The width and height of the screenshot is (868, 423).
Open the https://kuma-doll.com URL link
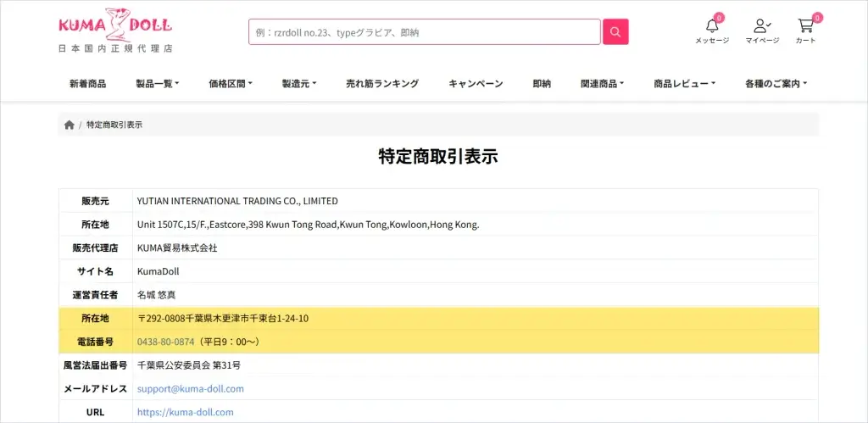[186, 412]
